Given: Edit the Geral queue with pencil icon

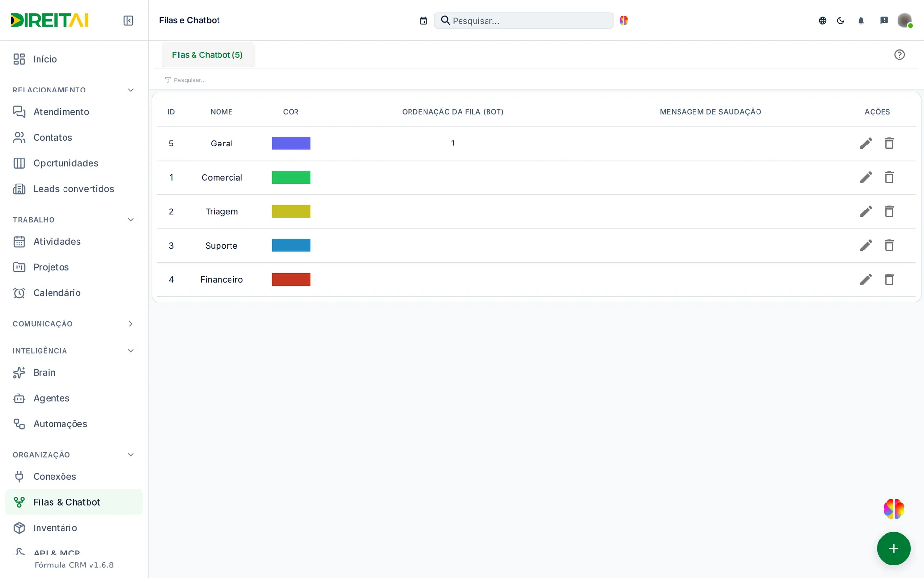Looking at the screenshot, I should point(866,143).
